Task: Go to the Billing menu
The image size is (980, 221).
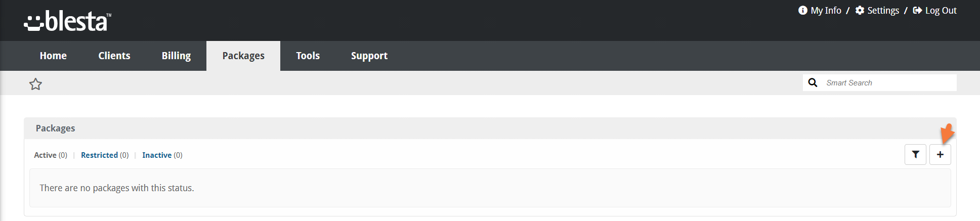Action: [176, 56]
